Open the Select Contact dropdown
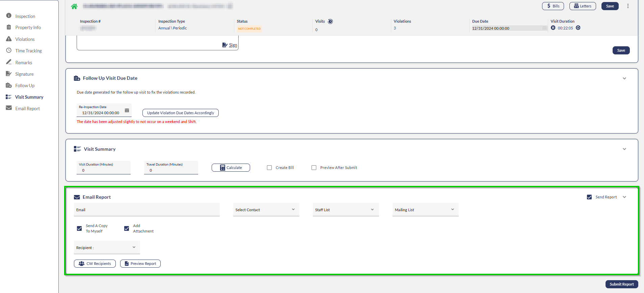This screenshot has width=644, height=293. tap(266, 210)
